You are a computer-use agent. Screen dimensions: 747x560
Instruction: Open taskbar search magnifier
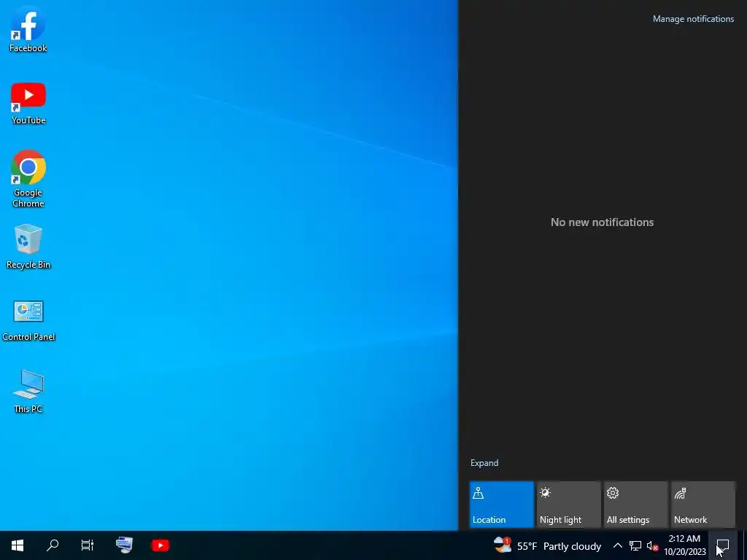tap(53, 545)
